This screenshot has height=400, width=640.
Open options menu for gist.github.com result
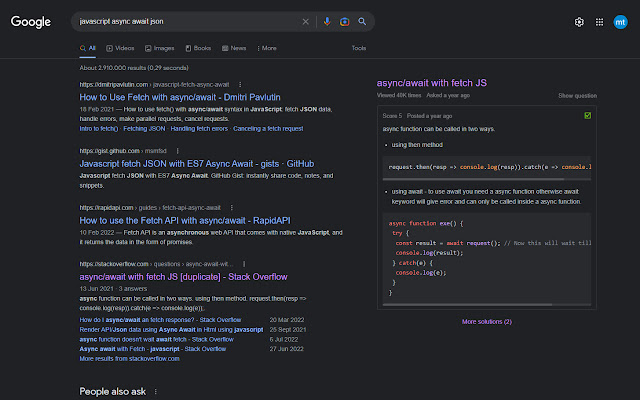pyautogui.click(x=178, y=151)
